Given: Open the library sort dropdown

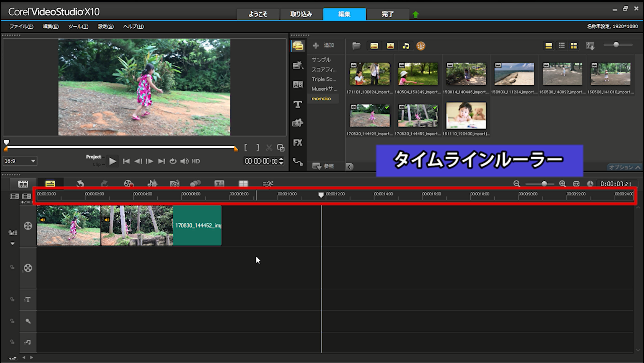Looking at the screenshot, I should pos(590,46).
